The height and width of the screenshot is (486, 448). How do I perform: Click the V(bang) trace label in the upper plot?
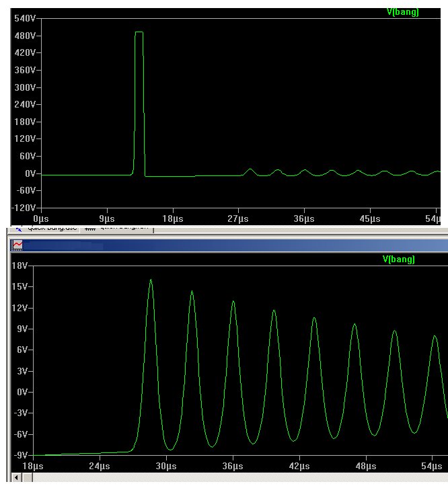click(402, 11)
